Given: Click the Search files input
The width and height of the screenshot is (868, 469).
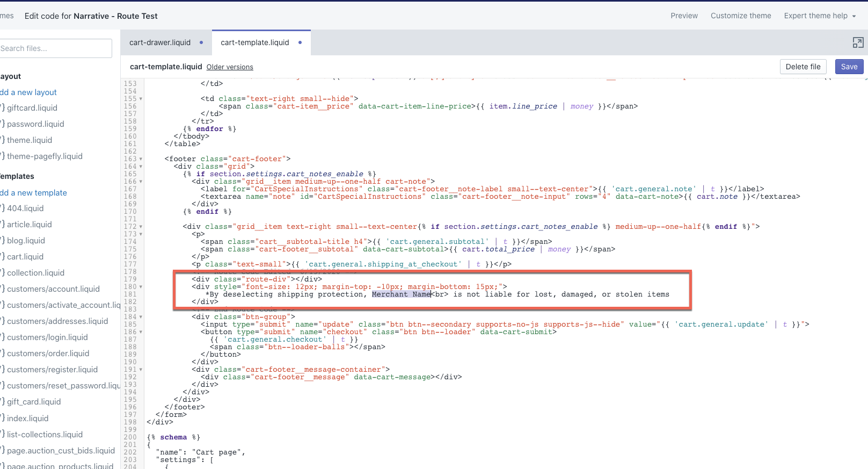Looking at the screenshot, I should click(x=55, y=48).
